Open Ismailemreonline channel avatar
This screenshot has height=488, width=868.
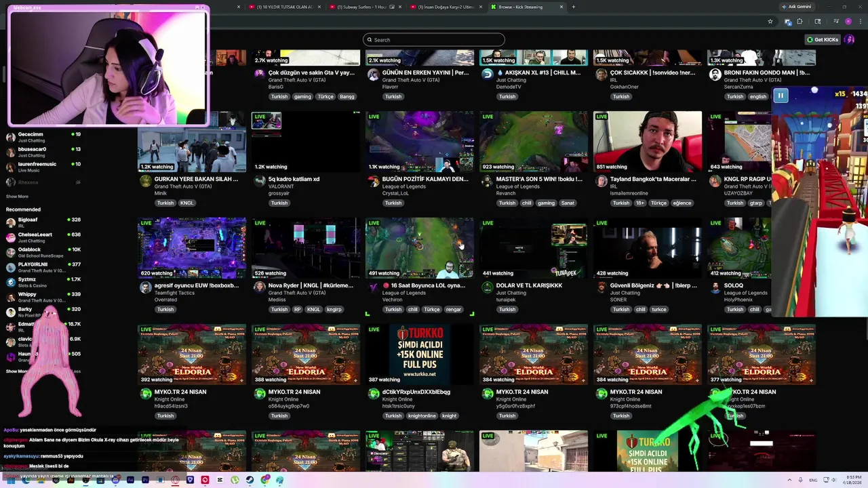601,181
